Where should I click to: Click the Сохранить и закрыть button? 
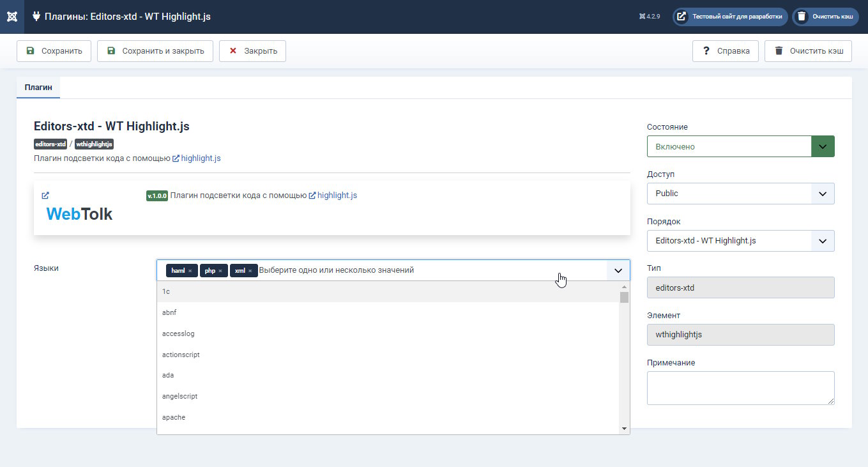click(155, 51)
